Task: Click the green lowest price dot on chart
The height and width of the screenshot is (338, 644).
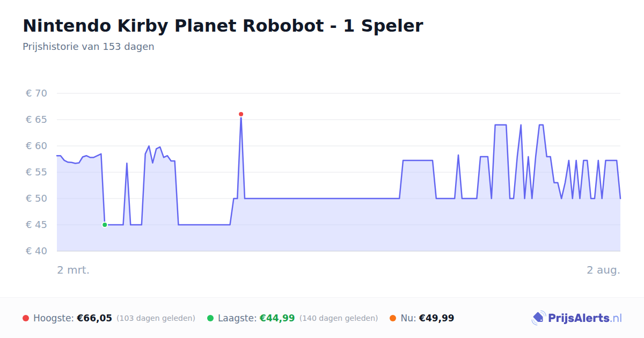Action: pos(105,225)
